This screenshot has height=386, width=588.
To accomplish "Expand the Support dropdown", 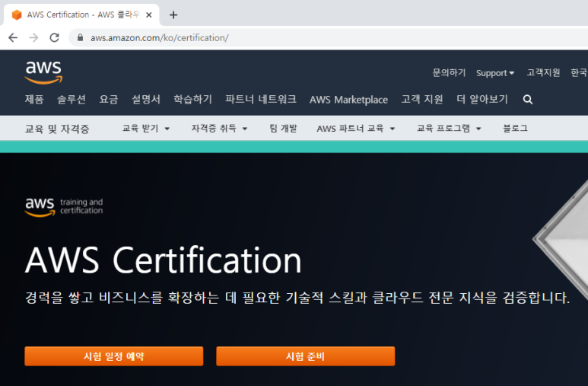I will pyautogui.click(x=495, y=73).
